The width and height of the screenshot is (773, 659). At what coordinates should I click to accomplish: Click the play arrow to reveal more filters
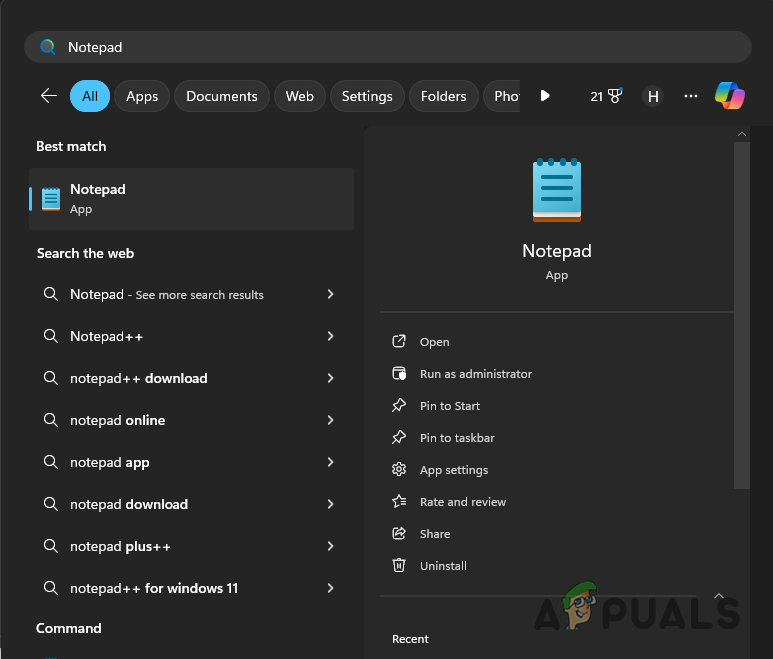pos(545,96)
